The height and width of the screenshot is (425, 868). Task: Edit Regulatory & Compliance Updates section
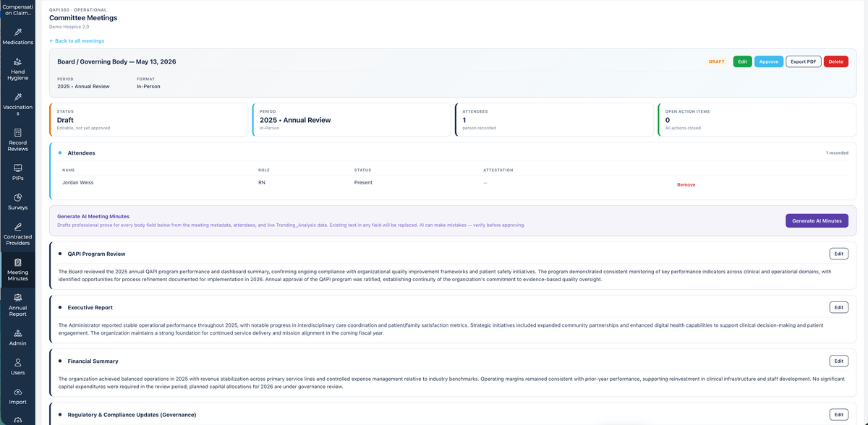[x=838, y=414]
